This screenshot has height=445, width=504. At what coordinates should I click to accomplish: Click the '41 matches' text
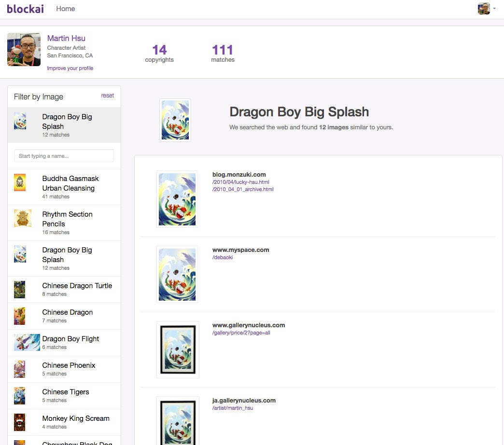56,196
